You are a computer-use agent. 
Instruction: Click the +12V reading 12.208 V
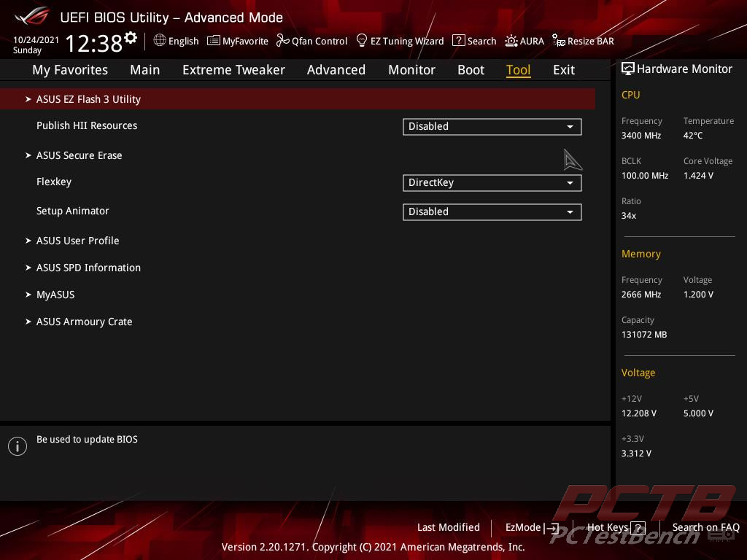tap(639, 413)
